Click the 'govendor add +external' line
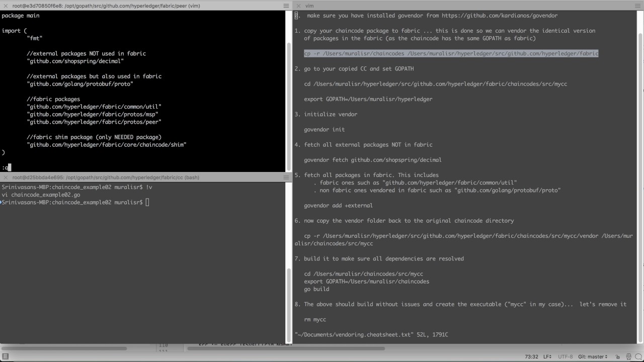Image resolution: width=644 pixels, height=362 pixels. pos(338,205)
